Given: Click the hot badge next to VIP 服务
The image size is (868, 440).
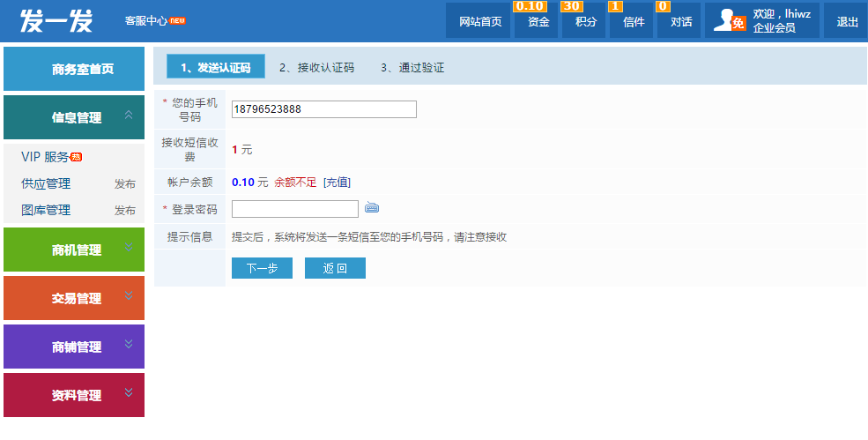Looking at the screenshot, I should pyautogui.click(x=77, y=157).
